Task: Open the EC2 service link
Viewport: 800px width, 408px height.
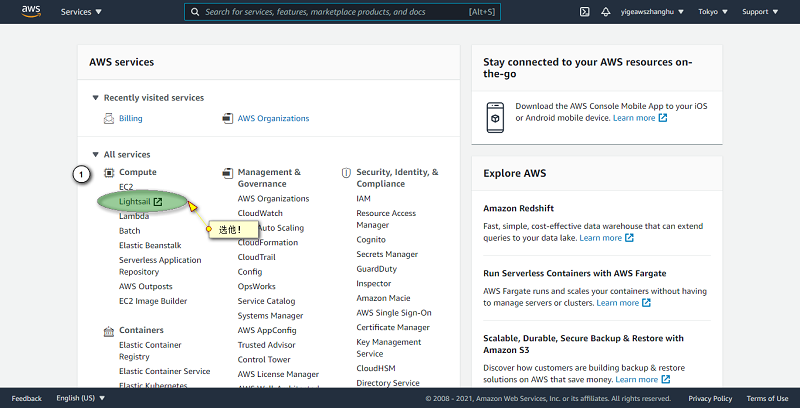Action: (126, 187)
